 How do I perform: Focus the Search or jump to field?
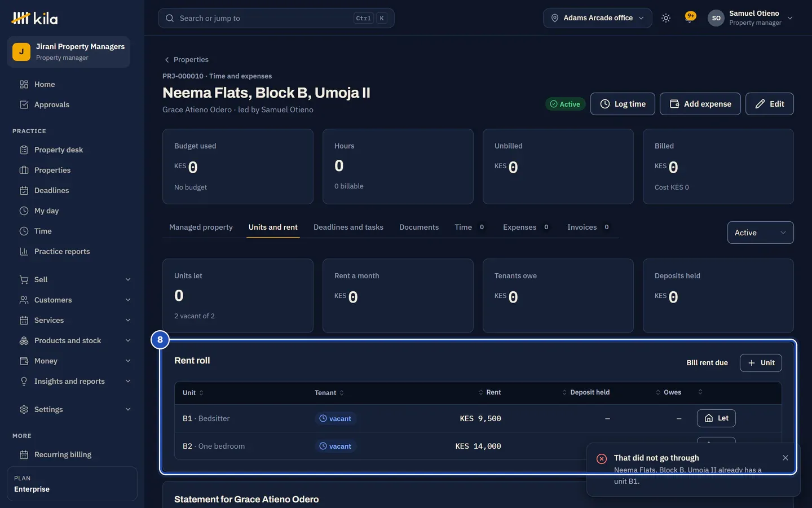(276, 18)
